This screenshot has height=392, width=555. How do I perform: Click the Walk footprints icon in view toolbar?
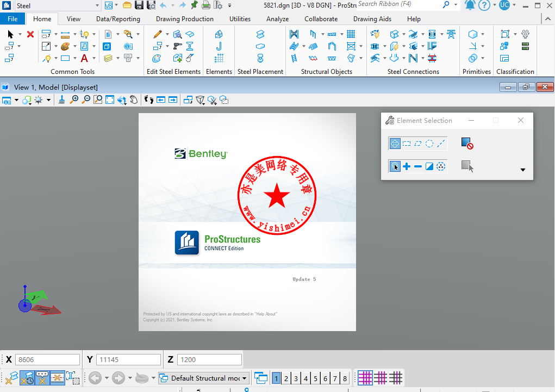[149, 100]
